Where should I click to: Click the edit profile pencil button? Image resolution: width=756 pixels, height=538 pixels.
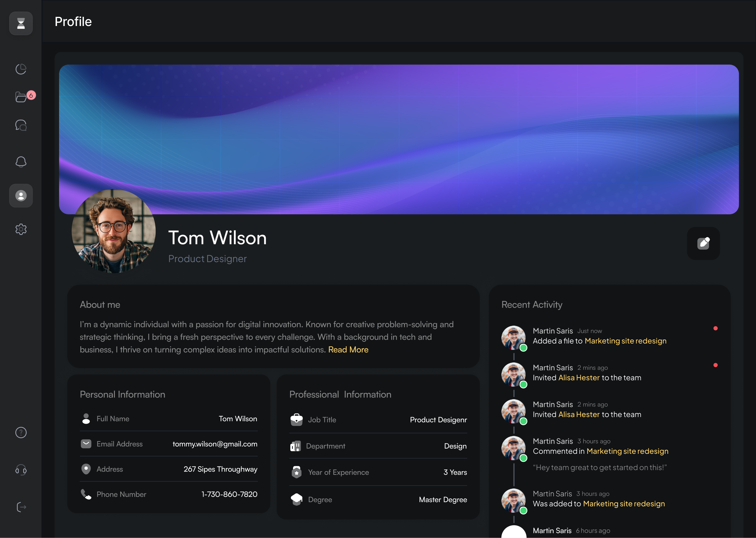(x=703, y=243)
